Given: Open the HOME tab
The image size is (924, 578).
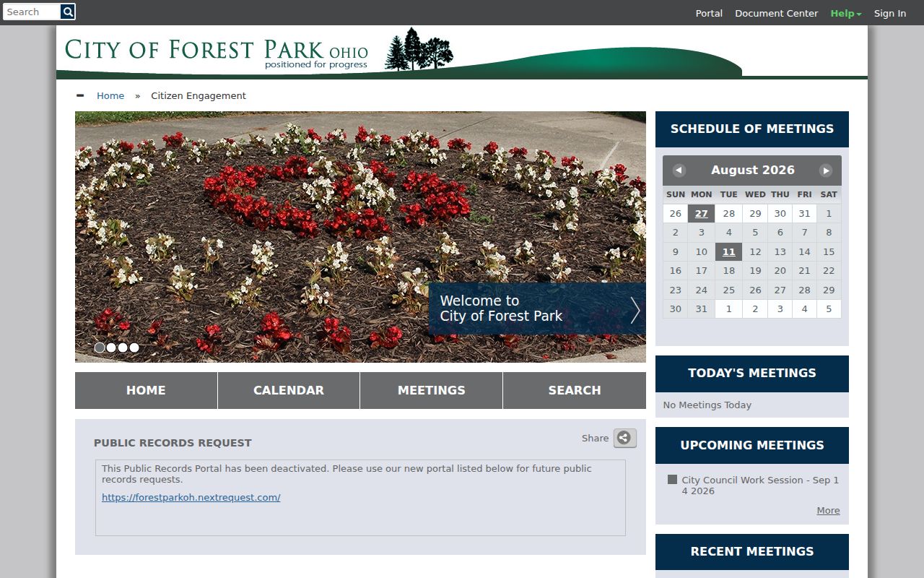Looking at the screenshot, I should (x=146, y=390).
